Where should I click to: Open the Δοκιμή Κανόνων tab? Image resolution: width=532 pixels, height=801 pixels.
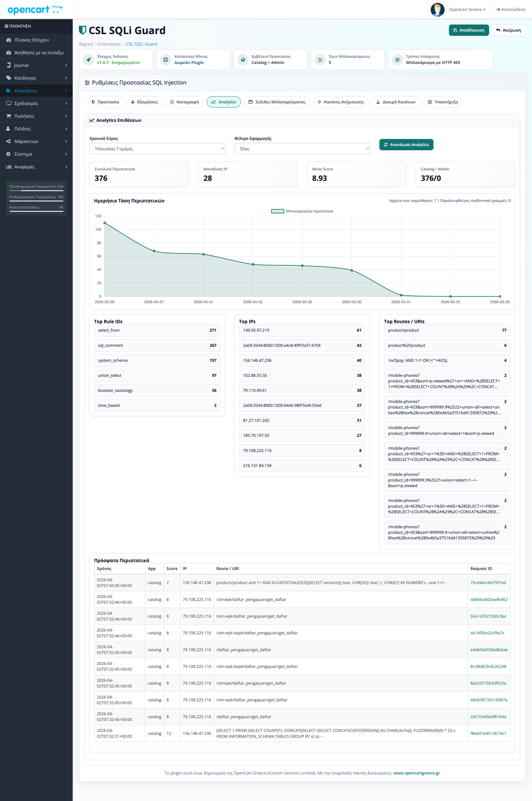pyautogui.click(x=396, y=102)
